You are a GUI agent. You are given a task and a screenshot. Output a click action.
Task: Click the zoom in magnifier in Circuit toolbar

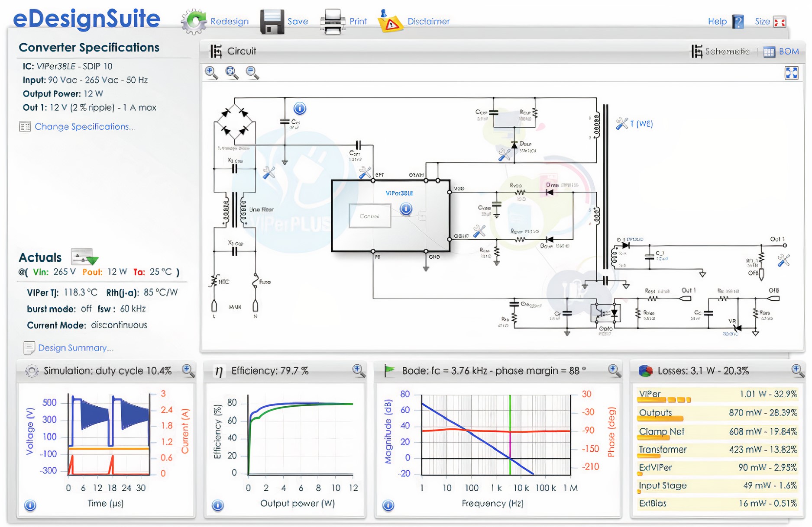pos(211,73)
